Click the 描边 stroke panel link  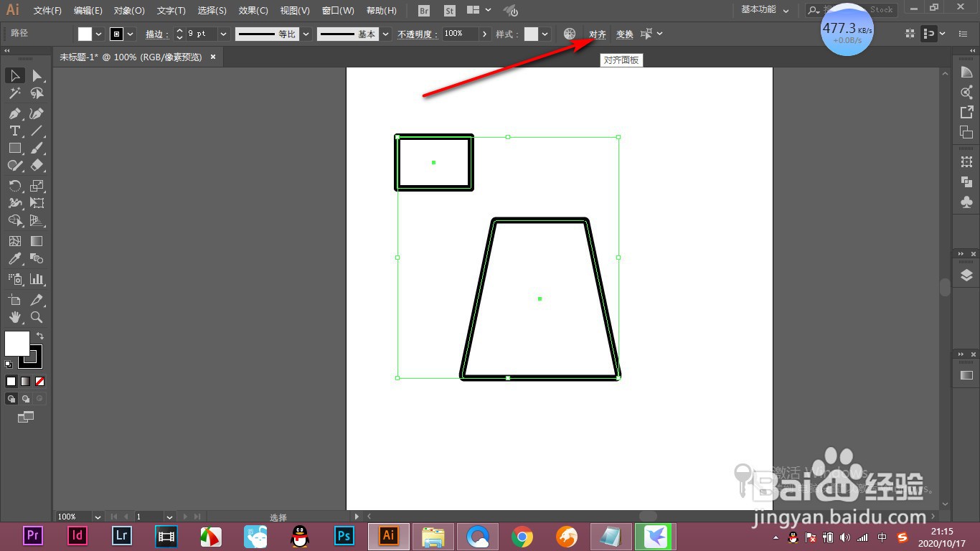pyautogui.click(x=157, y=34)
